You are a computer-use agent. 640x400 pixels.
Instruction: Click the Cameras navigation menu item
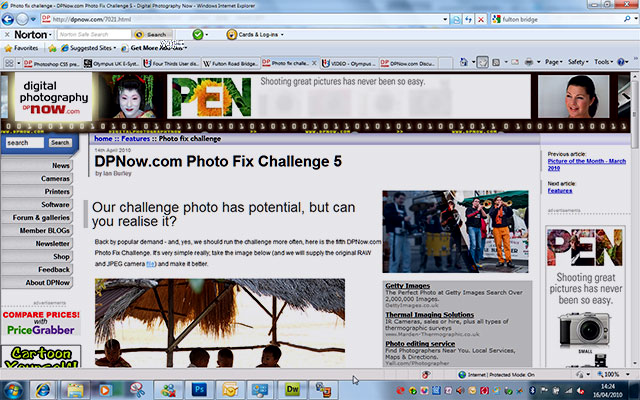55,178
